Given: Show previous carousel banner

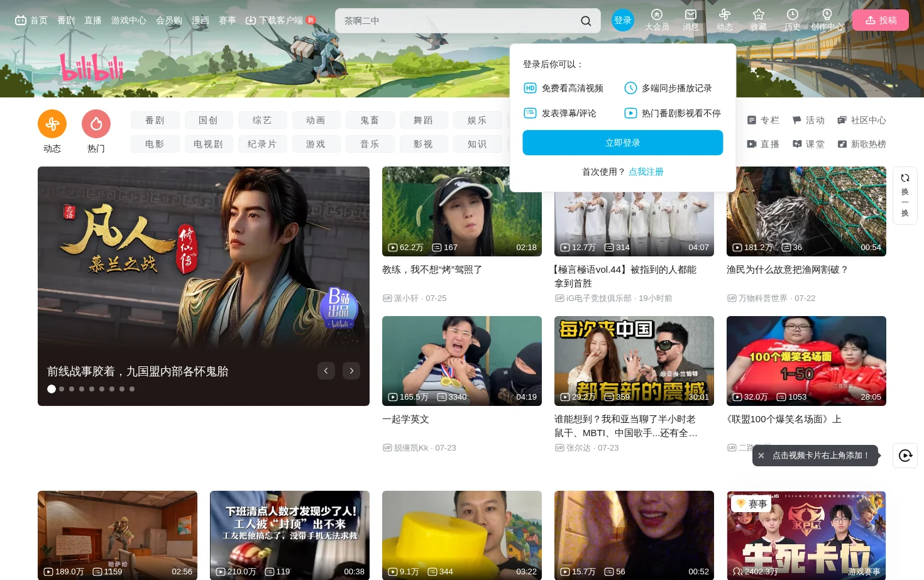Looking at the screenshot, I should pyautogui.click(x=326, y=371).
